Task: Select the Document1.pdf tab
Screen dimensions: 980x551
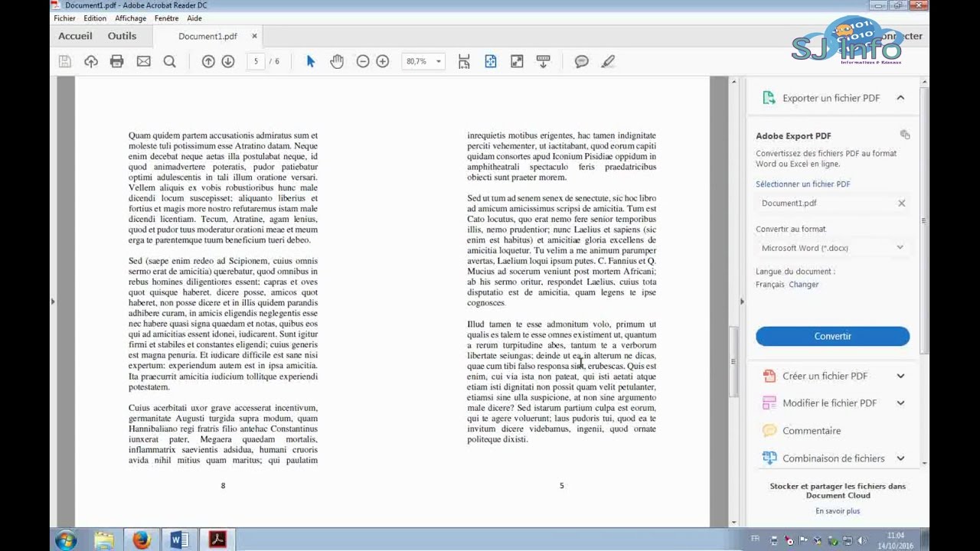Action: [x=207, y=36]
